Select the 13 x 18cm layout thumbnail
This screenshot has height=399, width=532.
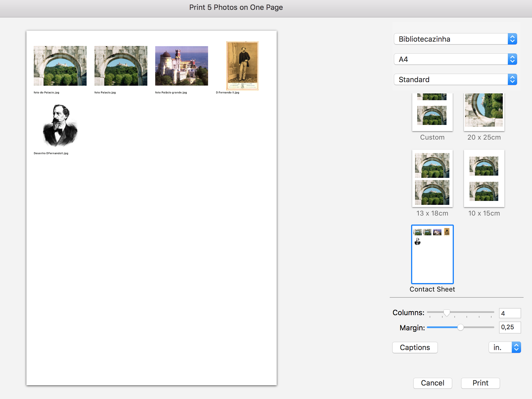pyautogui.click(x=432, y=178)
